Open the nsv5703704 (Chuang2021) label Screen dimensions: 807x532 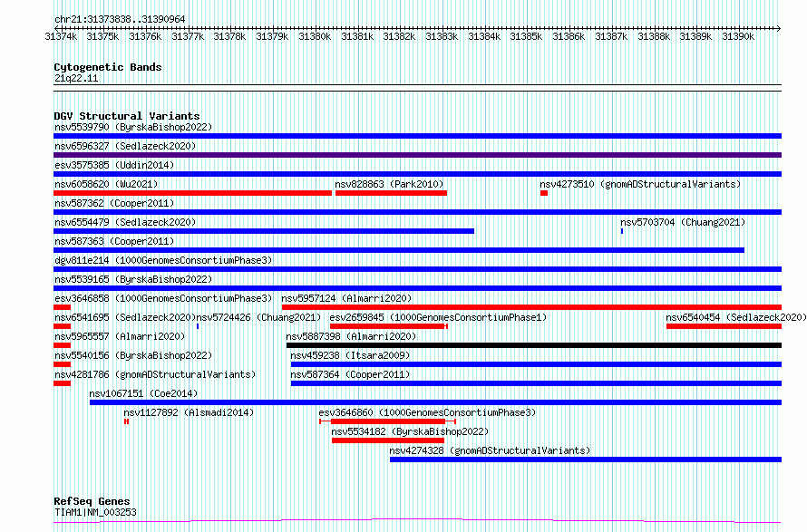point(683,222)
